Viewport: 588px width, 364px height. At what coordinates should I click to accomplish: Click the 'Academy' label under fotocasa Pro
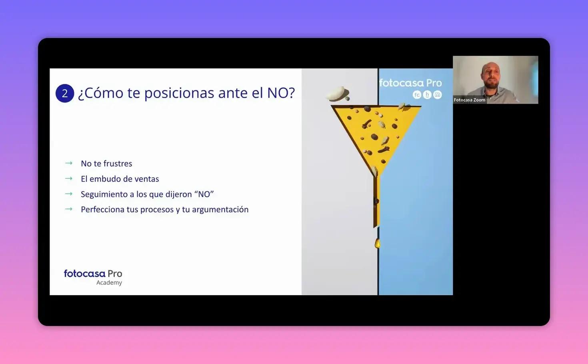click(109, 282)
